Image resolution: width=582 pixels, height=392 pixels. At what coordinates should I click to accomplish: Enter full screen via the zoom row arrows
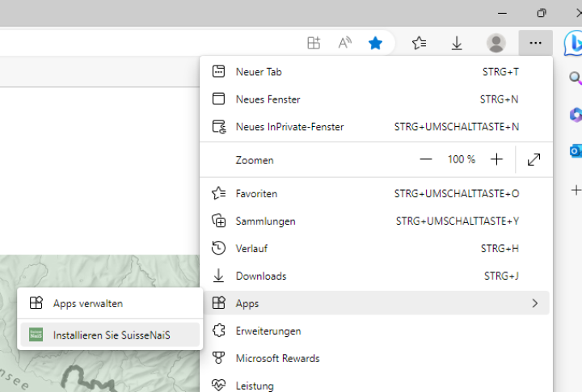pos(533,159)
